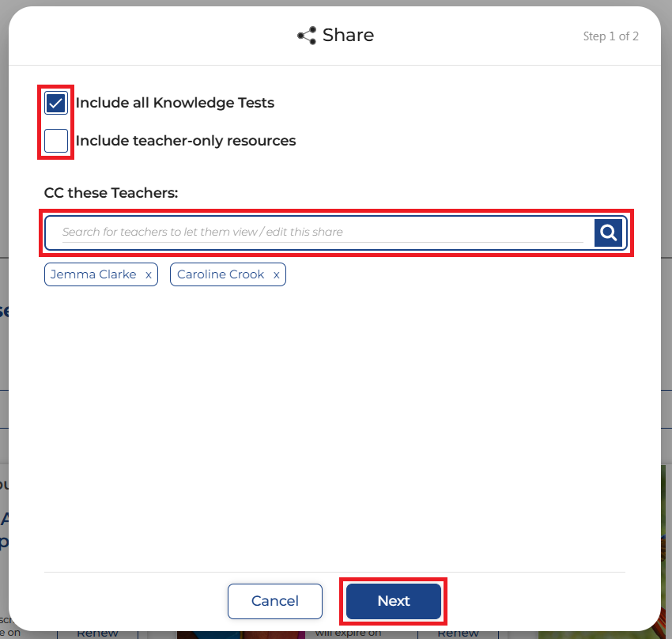Click the 'will expire on' text behind dialog
The height and width of the screenshot is (639, 672).
pyautogui.click(x=349, y=633)
